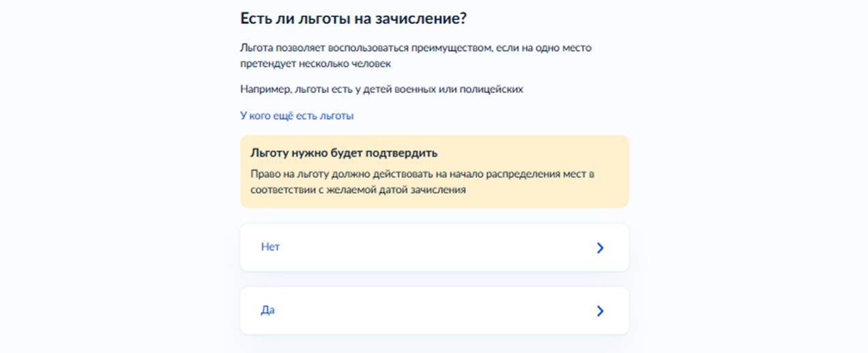Click the "Да" label text
The height and width of the screenshot is (353, 868).
click(x=267, y=311)
